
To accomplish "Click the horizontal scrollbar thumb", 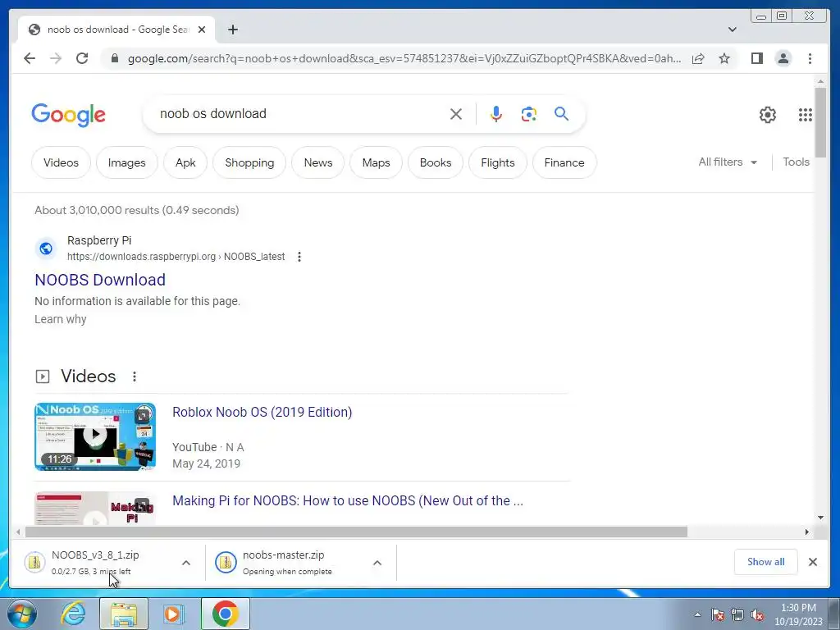I will click(356, 532).
